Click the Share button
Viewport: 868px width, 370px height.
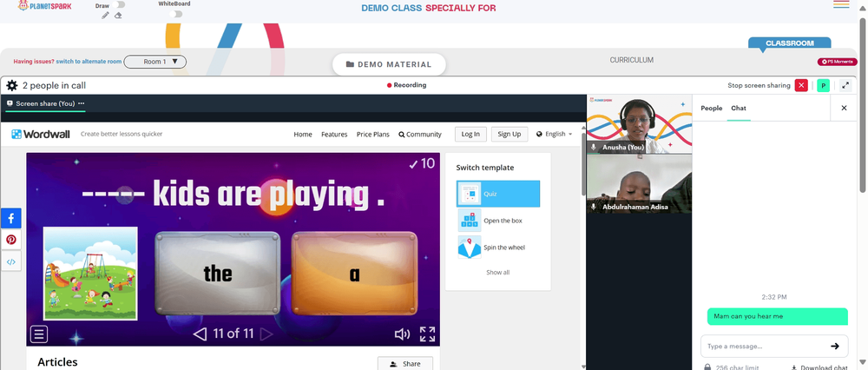(405, 363)
